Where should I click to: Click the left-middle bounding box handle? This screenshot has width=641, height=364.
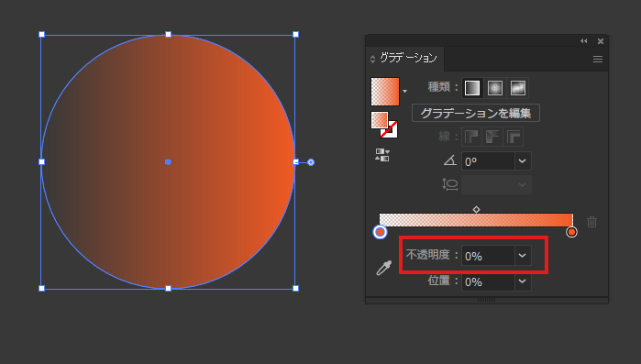coord(41,161)
